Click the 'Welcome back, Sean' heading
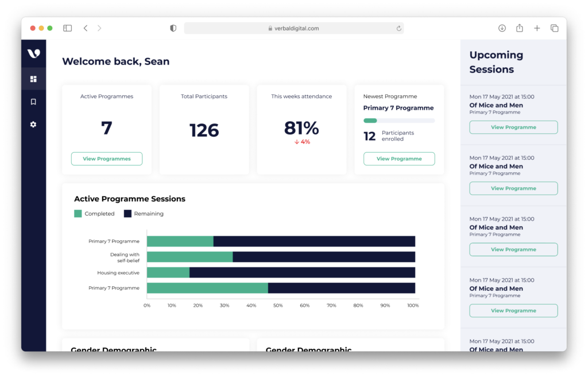The width and height of the screenshot is (588, 377). 116,61
